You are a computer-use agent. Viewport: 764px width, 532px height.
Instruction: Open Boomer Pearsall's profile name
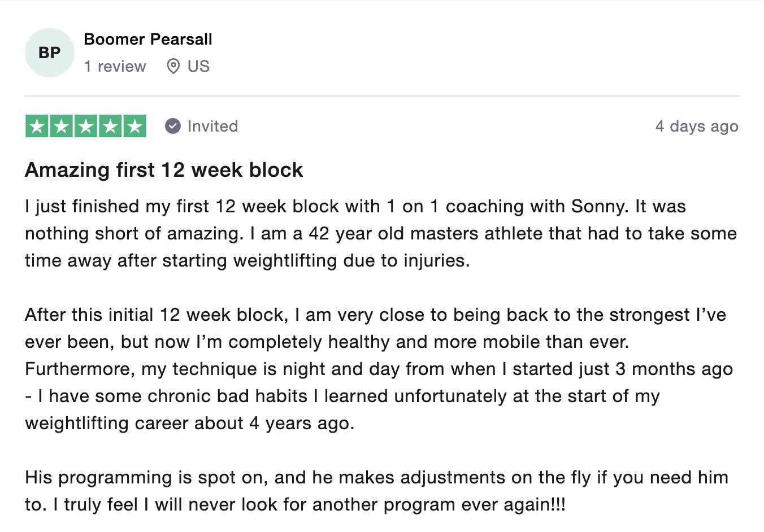tap(148, 39)
